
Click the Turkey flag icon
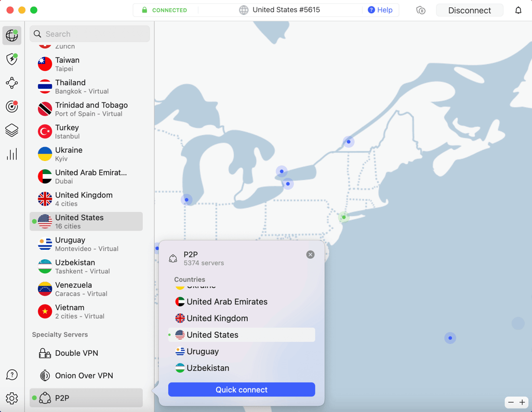point(45,131)
